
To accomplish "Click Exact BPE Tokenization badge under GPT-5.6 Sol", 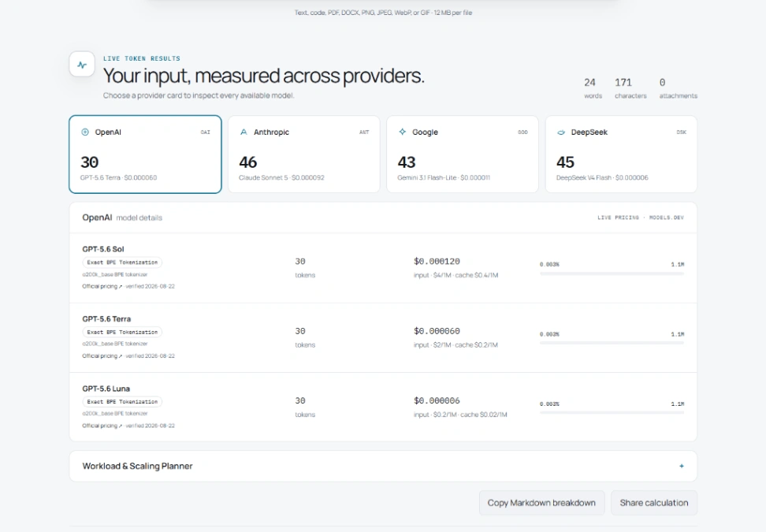I will click(122, 262).
